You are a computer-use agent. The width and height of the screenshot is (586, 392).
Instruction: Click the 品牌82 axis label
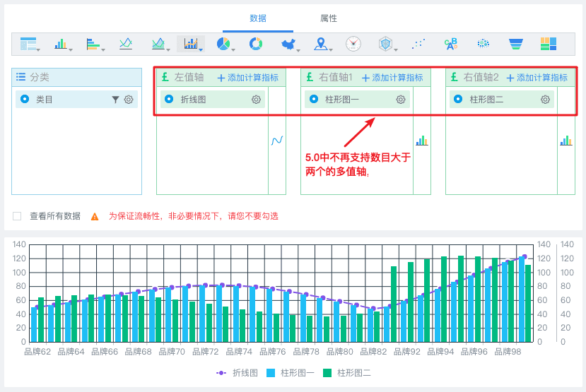click(x=373, y=352)
